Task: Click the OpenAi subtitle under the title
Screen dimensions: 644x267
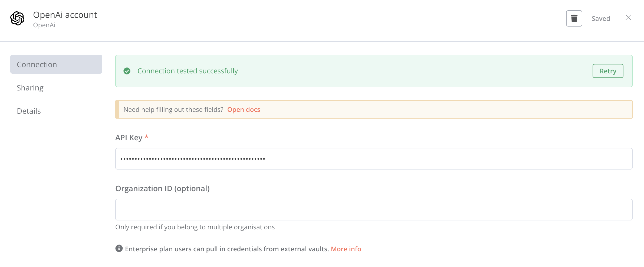Action: click(44, 25)
